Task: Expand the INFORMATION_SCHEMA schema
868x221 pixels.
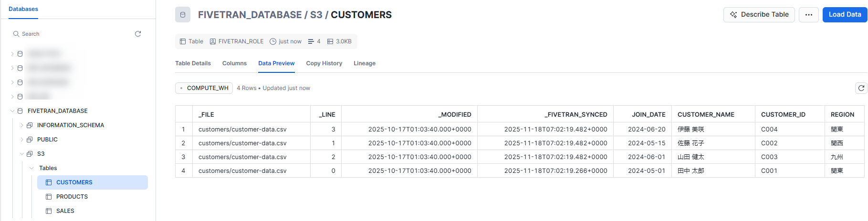Action: tap(22, 125)
